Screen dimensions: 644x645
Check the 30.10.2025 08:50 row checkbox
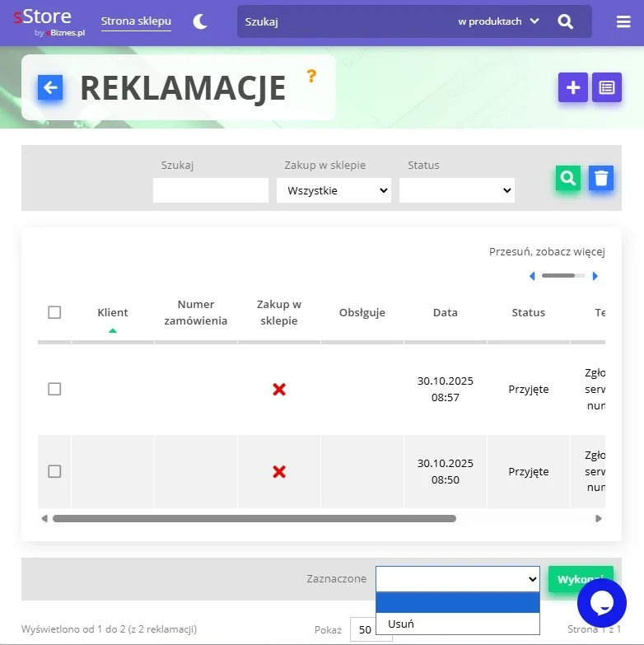tap(54, 471)
